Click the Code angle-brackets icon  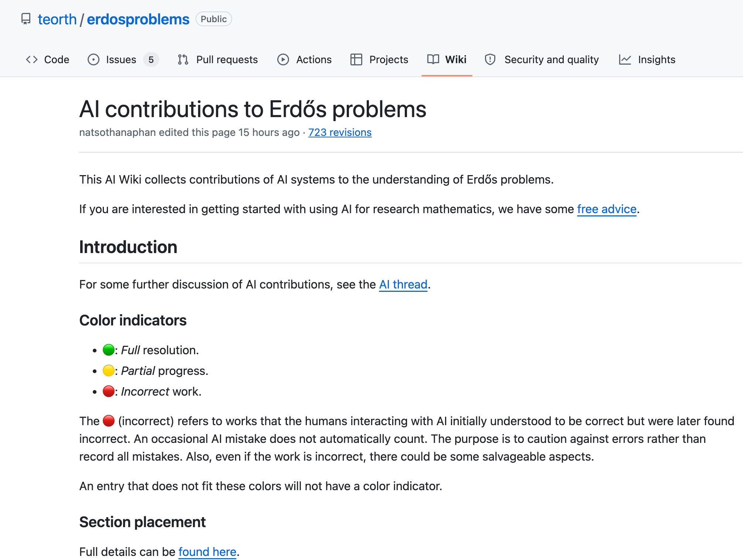pos(32,59)
